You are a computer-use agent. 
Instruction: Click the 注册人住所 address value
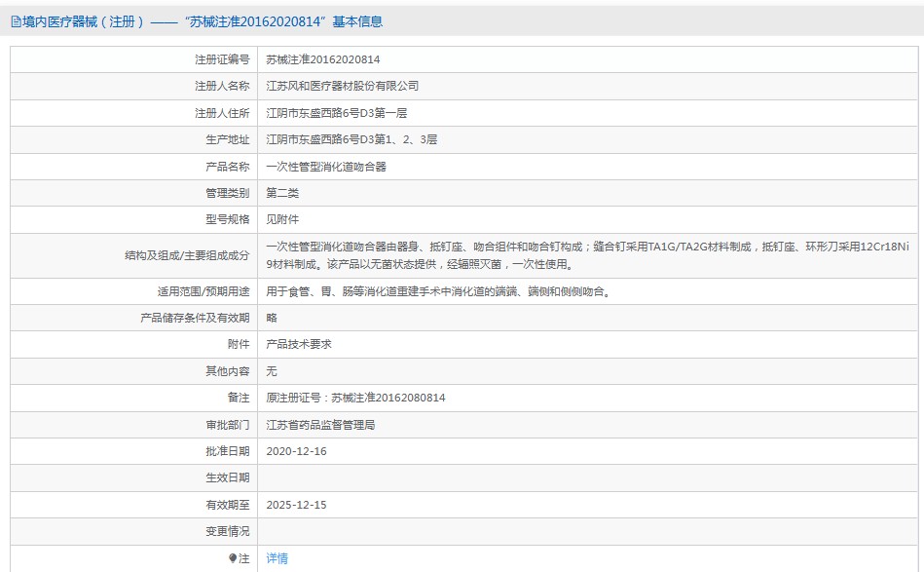337,113
